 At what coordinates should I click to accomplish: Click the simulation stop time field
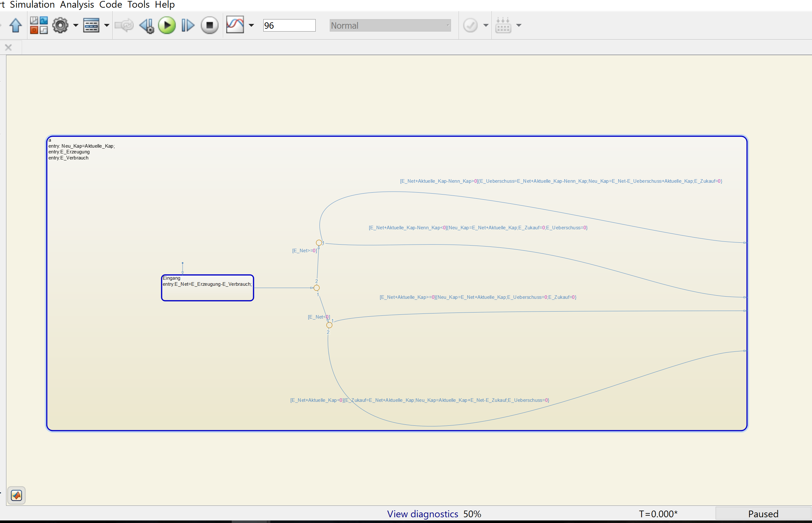tap(289, 26)
